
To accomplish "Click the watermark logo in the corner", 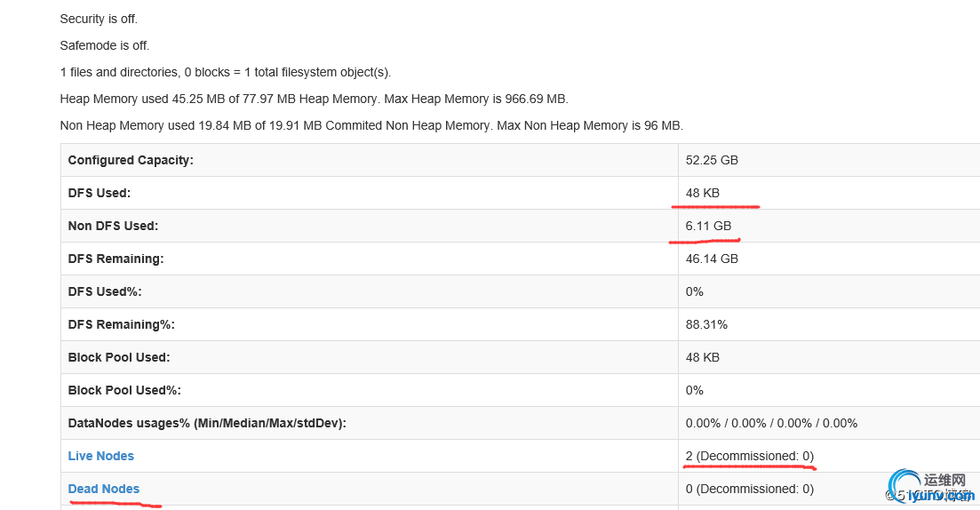I will point(928,487).
